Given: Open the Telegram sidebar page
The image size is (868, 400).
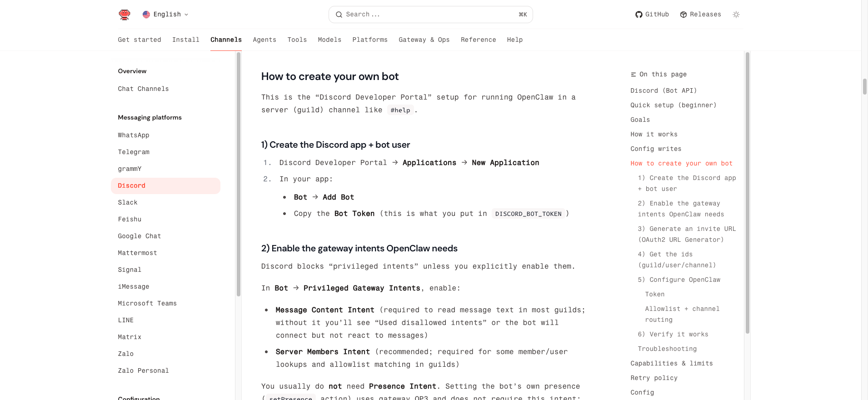Looking at the screenshot, I should click(134, 152).
